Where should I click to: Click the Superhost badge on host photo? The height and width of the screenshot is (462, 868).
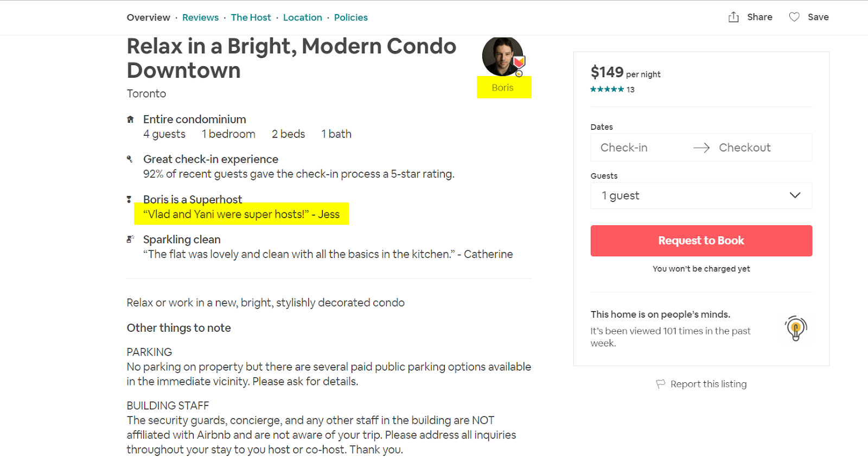[519, 62]
